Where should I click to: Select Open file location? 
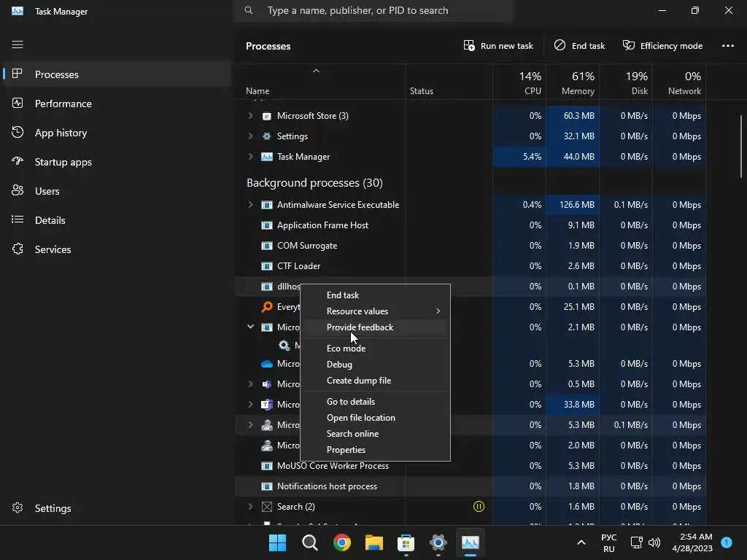point(375,418)
